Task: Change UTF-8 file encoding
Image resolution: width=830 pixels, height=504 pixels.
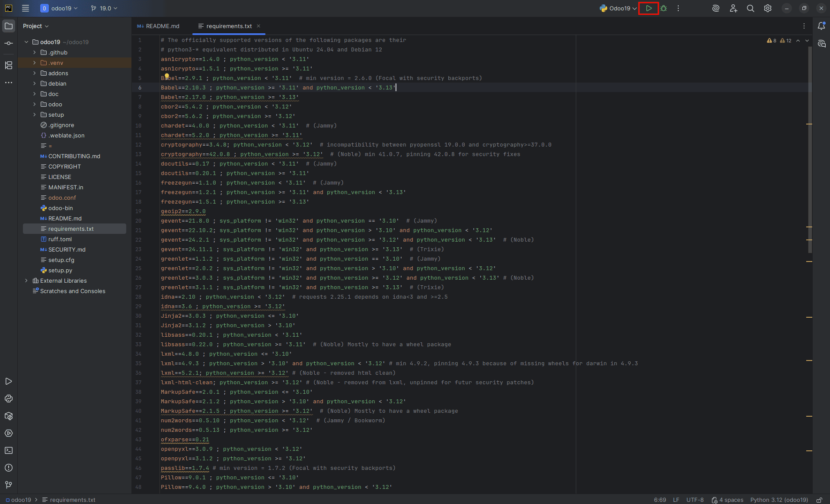Action: tap(695, 500)
